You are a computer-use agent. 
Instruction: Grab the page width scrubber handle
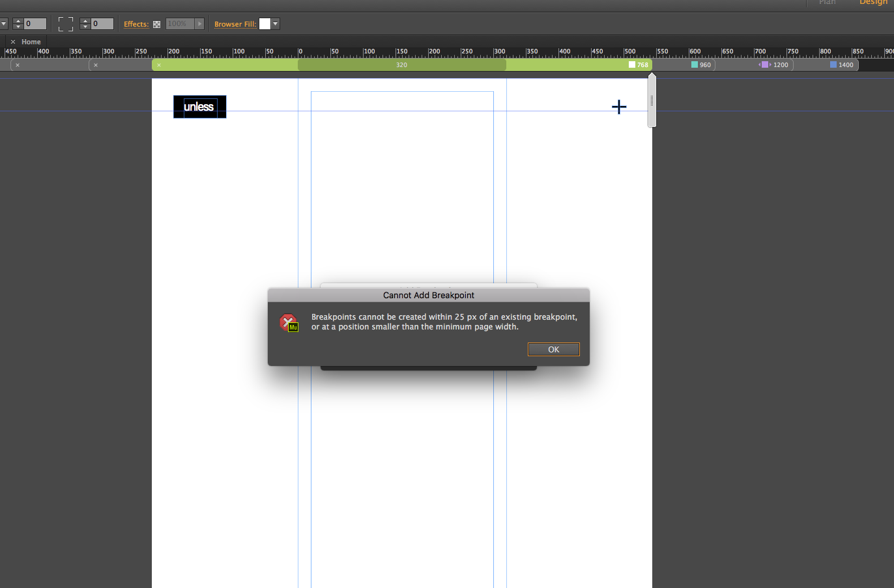652,100
